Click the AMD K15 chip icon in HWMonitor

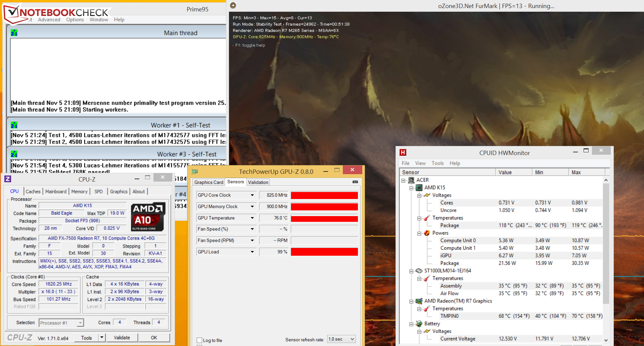pyautogui.click(x=419, y=188)
